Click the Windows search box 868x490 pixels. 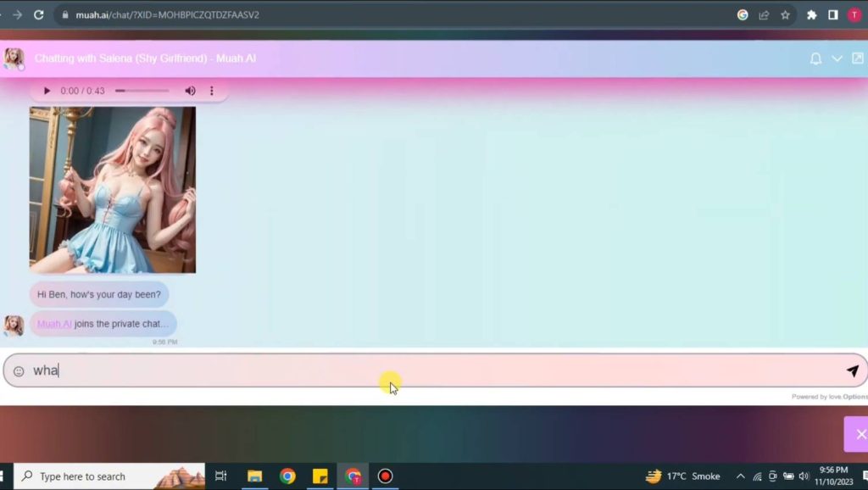coord(109,476)
